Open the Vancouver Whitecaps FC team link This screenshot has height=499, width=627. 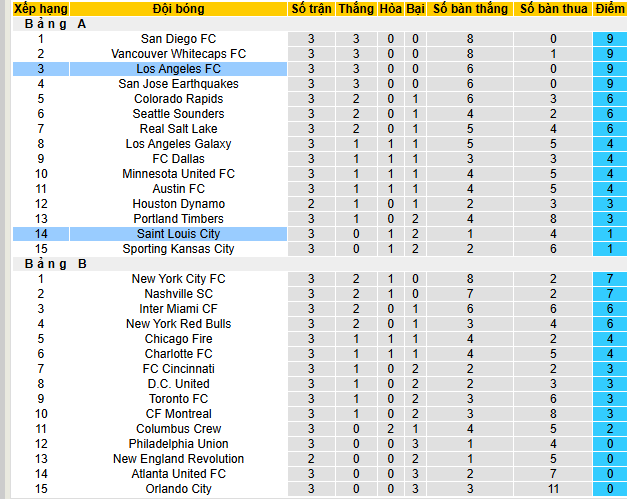click(x=178, y=54)
